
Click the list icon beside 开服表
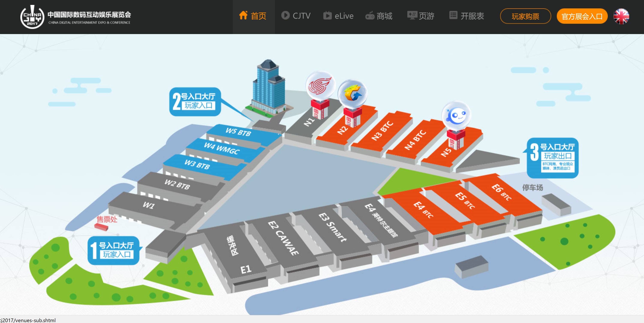pyautogui.click(x=453, y=15)
